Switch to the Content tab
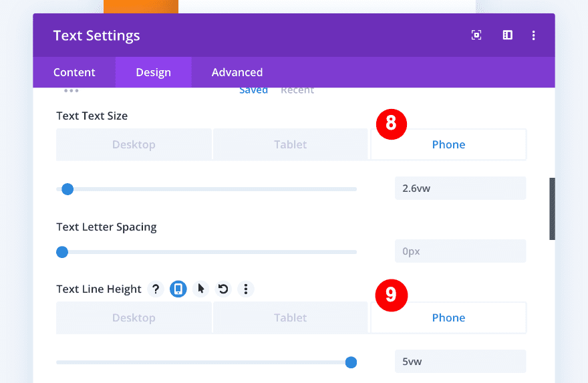Image resolution: width=588 pixels, height=383 pixels. point(74,72)
